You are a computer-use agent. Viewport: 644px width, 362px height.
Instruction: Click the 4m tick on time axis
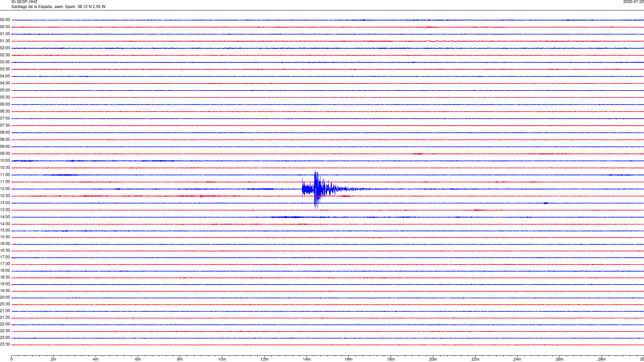tap(96, 359)
